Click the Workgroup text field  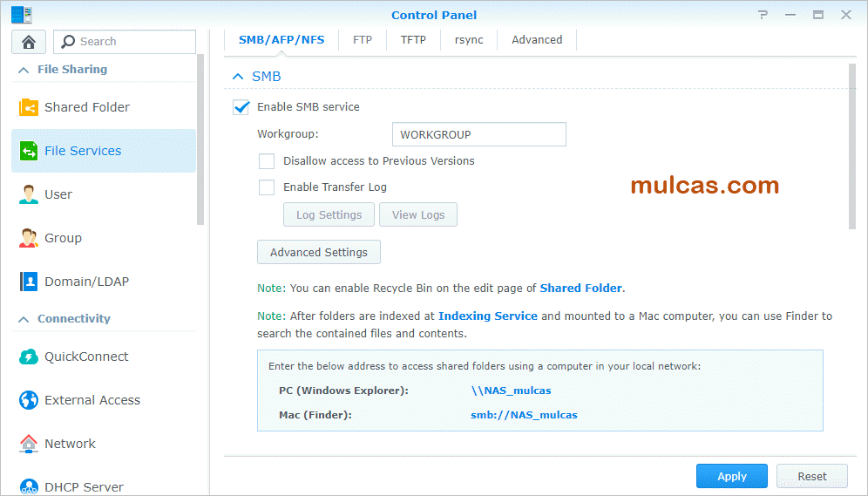pyautogui.click(x=478, y=134)
